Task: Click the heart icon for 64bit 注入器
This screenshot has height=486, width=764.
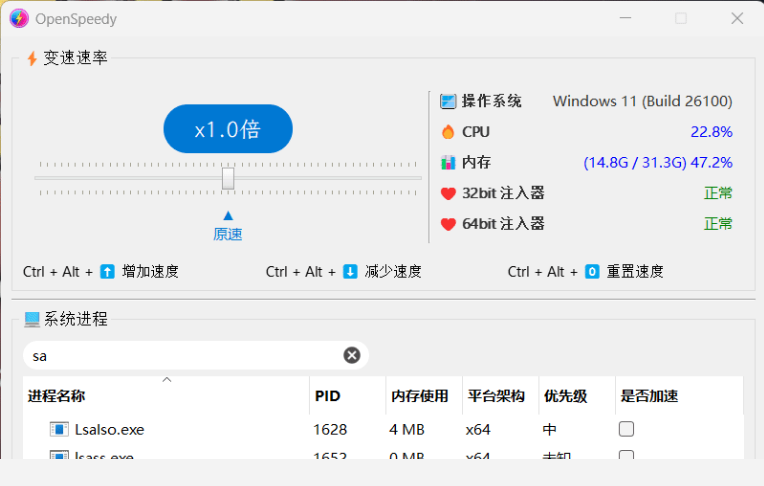Action: (447, 224)
